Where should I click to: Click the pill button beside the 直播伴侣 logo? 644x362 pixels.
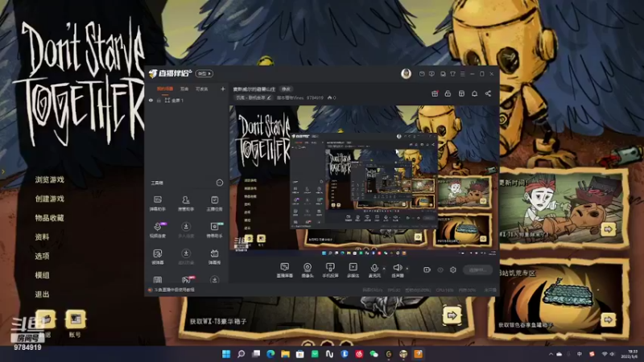(x=204, y=73)
